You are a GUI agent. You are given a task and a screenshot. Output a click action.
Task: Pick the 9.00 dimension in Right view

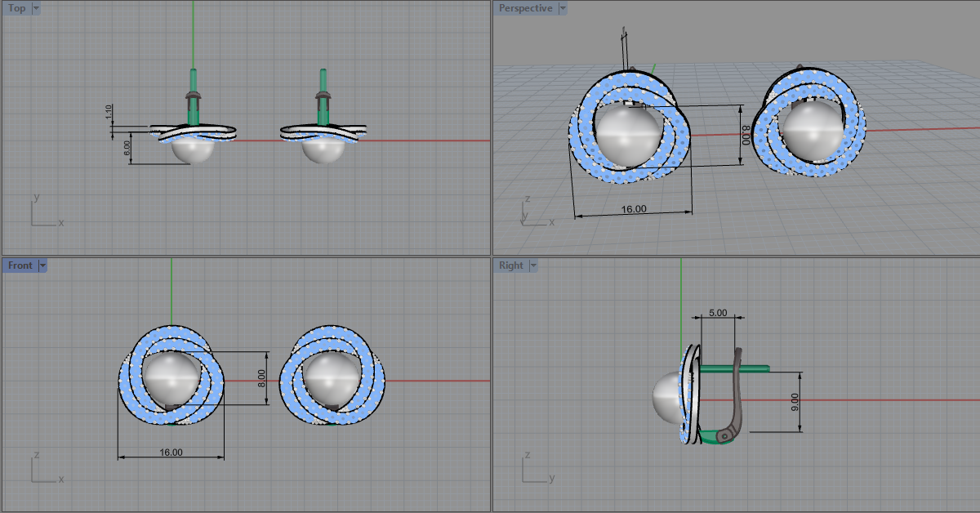click(795, 401)
